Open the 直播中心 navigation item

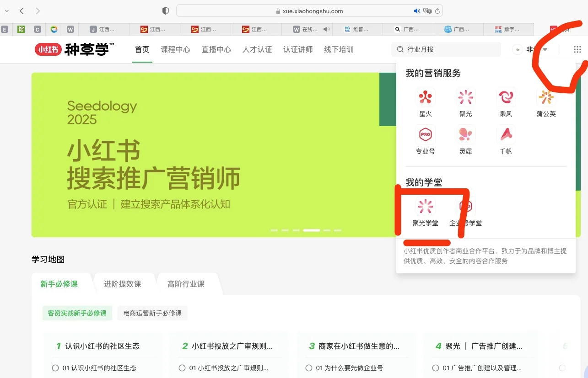[x=216, y=49]
